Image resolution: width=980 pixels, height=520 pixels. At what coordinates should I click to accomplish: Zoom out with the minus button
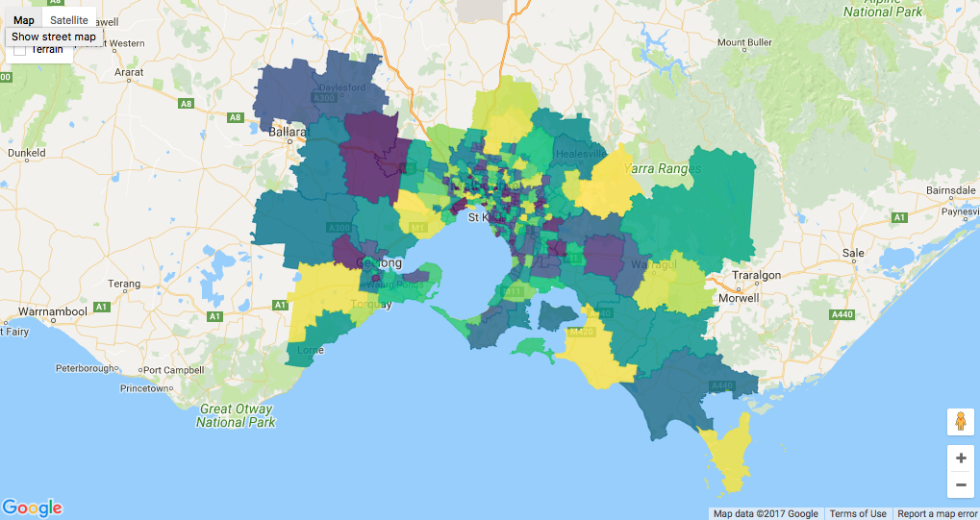pyautogui.click(x=961, y=485)
